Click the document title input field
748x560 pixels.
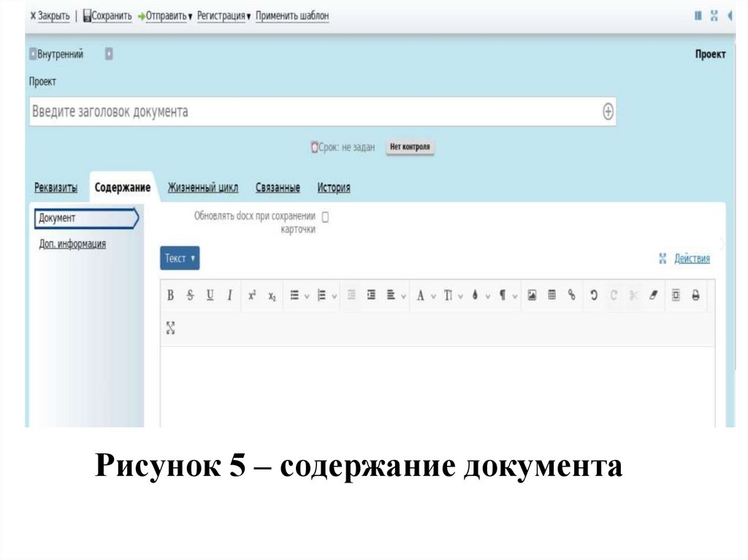pyautogui.click(x=323, y=112)
